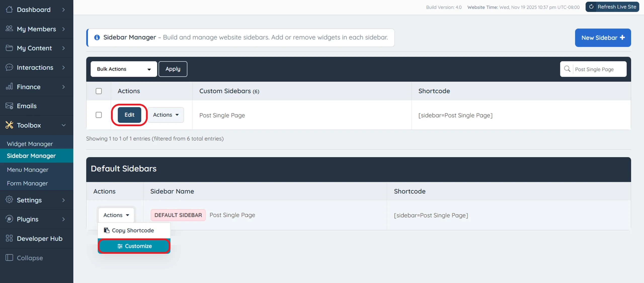Open Widget Manager in Toolbox submenu

coord(30,144)
